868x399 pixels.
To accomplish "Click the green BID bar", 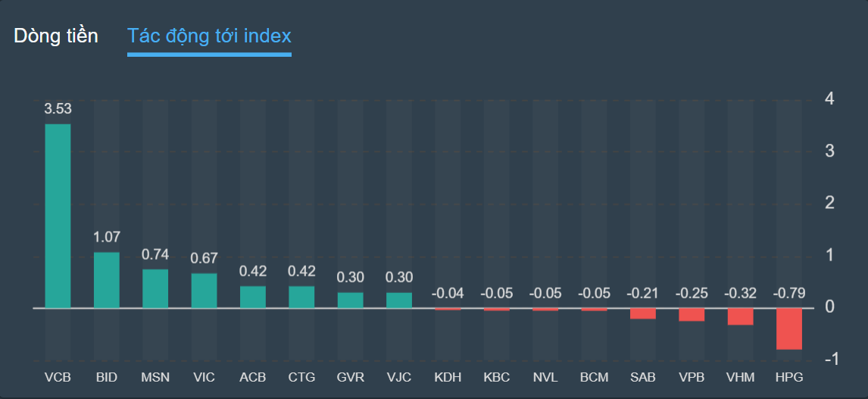I will [x=107, y=280].
